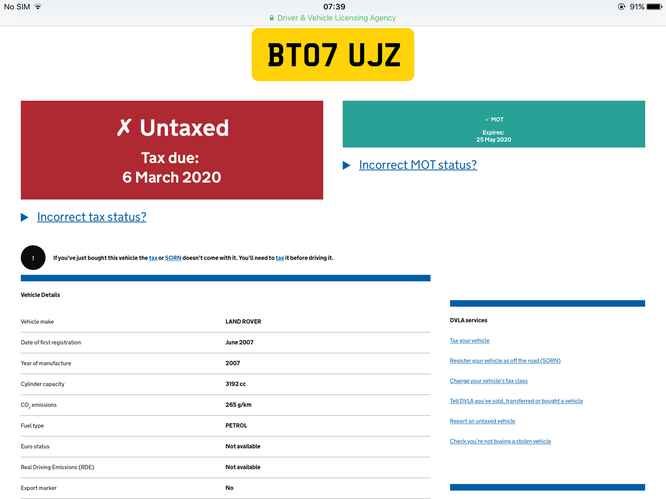The image size is (666, 499).
Task: Tap the green padlock secure icon
Action: [271, 18]
